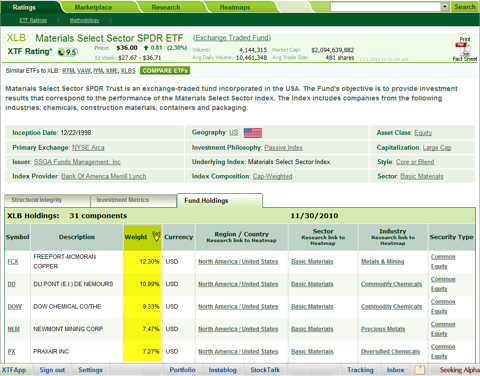480x376 pixels.
Task: Click the COMPARE ETFs button
Action: click(165, 71)
